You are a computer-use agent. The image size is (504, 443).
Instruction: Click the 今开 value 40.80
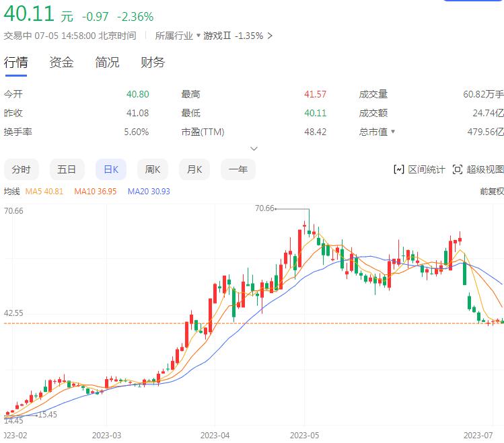point(137,94)
